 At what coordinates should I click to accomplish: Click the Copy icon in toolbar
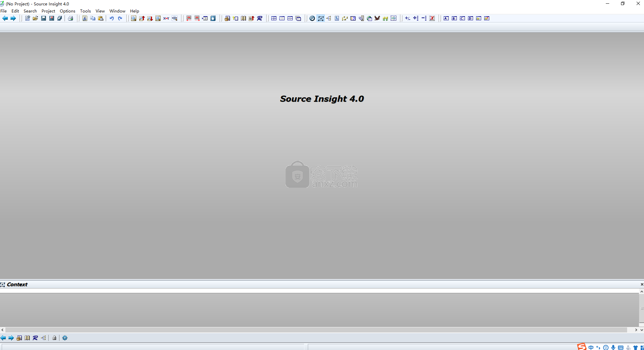click(x=93, y=18)
